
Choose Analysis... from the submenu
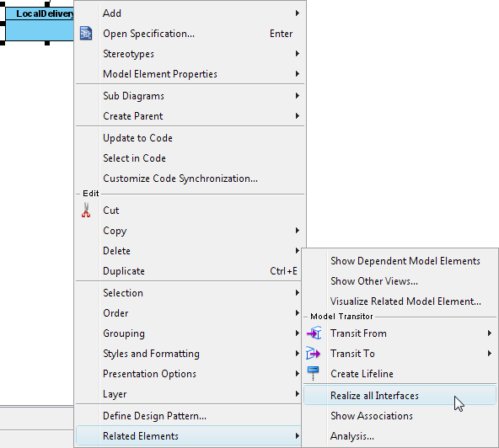pyautogui.click(x=400, y=436)
